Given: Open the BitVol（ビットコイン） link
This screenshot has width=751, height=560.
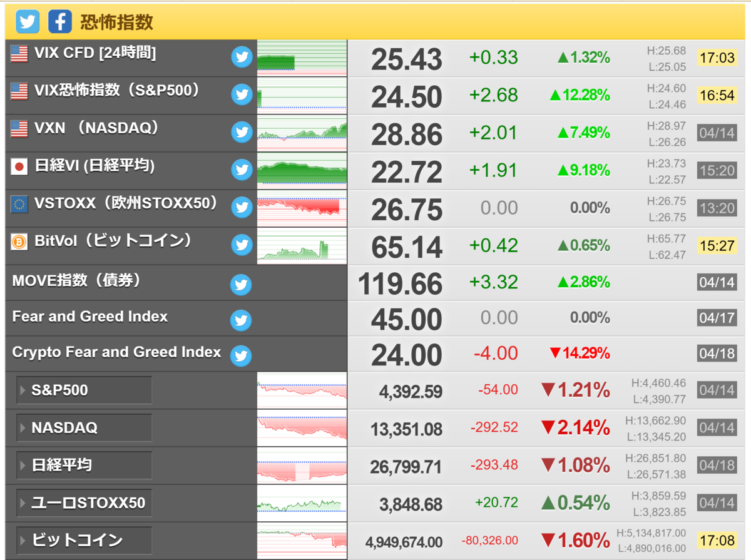Looking at the screenshot, I should click(113, 242).
